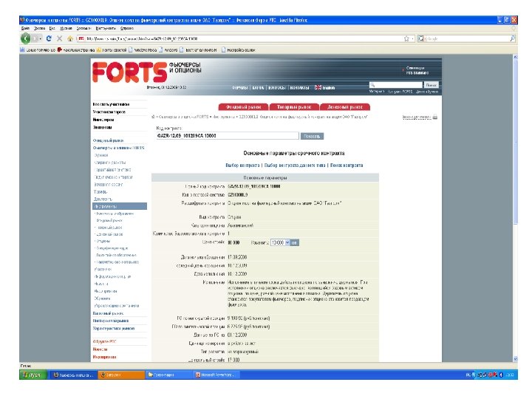Screen dimensions: 532x399
Task: Open the Back/Forward history dropdown arrow
Action: tap(41, 38)
